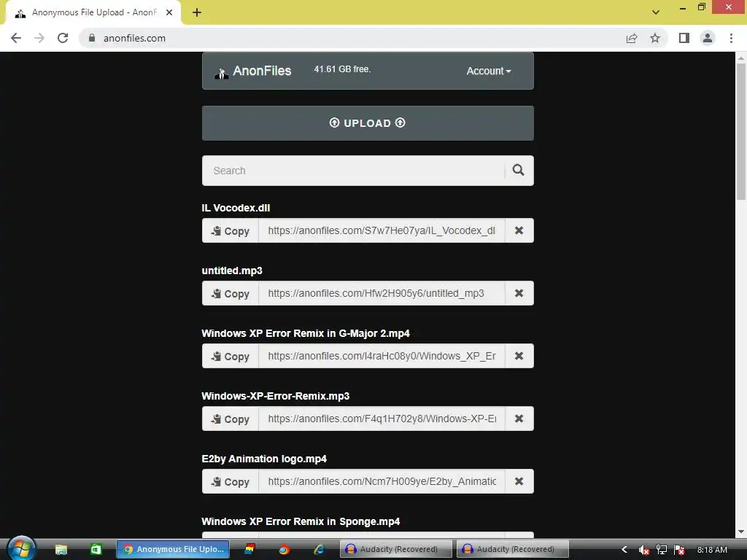747x560 pixels.
Task: Click into the Search input field
Action: coord(352,171)
